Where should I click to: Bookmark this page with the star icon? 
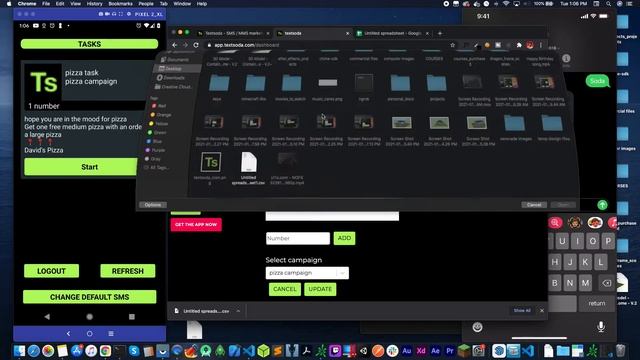[x=452, y=45]
